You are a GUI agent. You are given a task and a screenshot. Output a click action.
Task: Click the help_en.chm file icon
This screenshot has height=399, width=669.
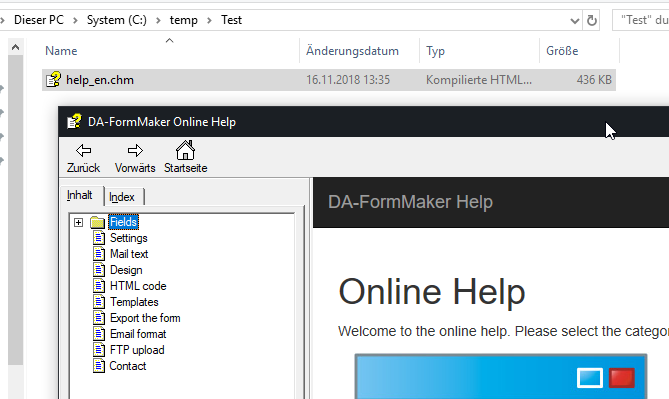point(53,79)
